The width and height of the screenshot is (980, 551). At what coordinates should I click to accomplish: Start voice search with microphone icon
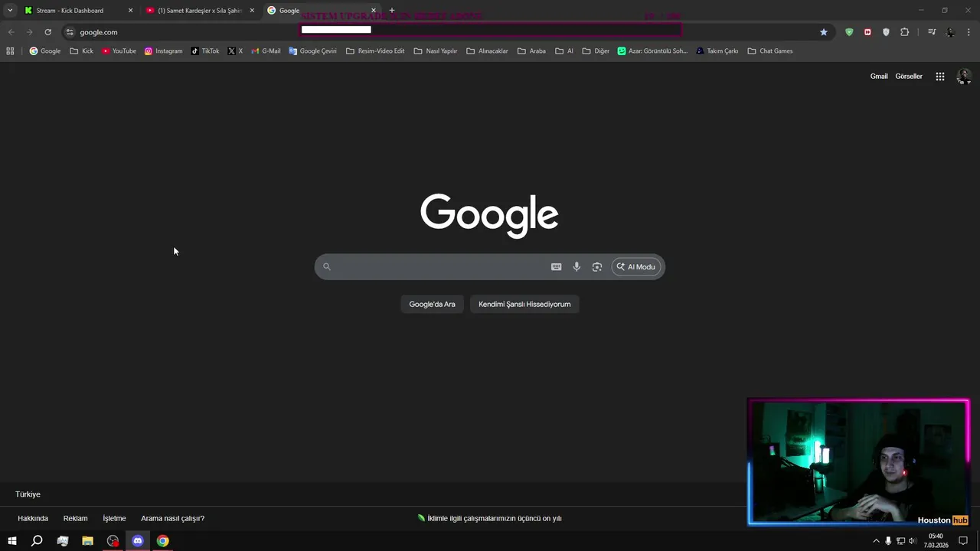coord(577,267)
